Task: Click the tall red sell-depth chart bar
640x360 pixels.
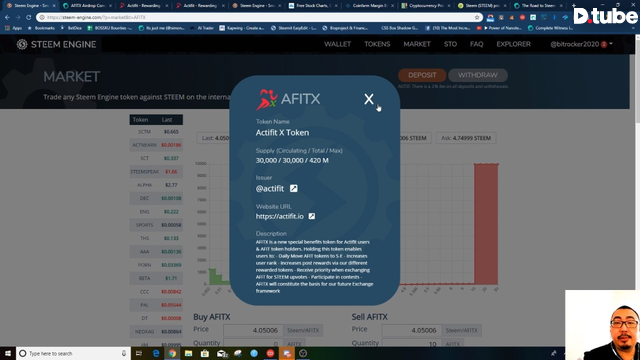Action: [486, 224]
